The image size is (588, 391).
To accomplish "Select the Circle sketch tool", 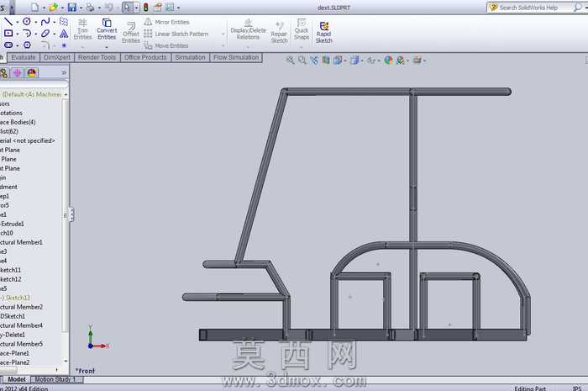I will tap(27, 21).
